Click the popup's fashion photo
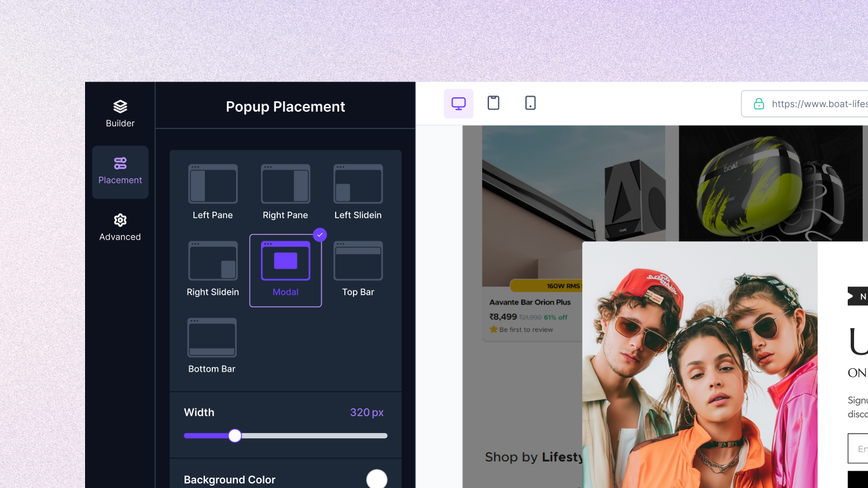The width and height of the screenshot is (868, 488). 700,365
